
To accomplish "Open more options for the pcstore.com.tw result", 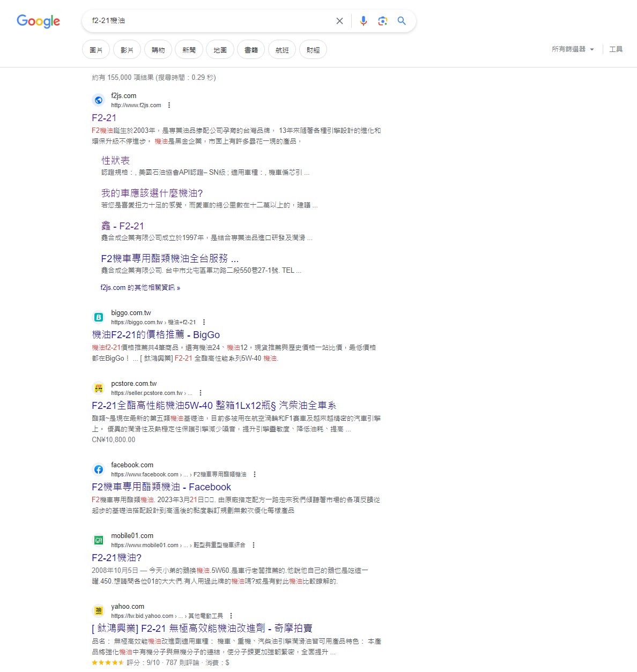I will 201,393.
